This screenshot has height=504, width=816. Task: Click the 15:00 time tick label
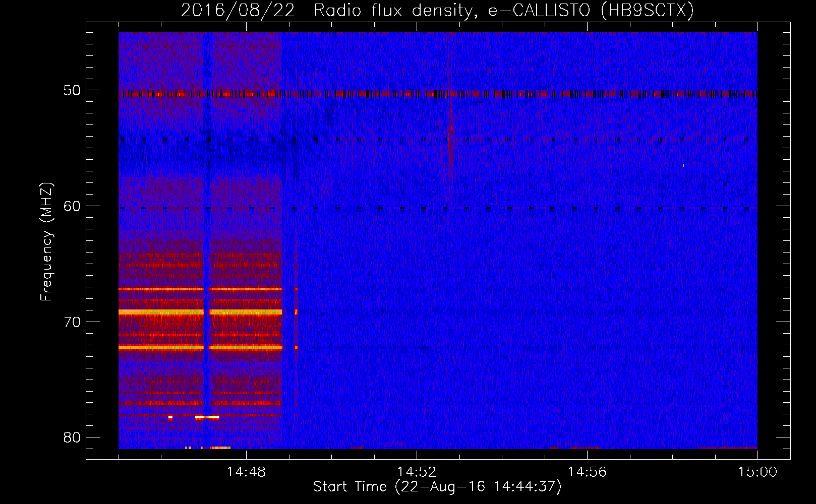pyautogui.click(x=757, y=472)
